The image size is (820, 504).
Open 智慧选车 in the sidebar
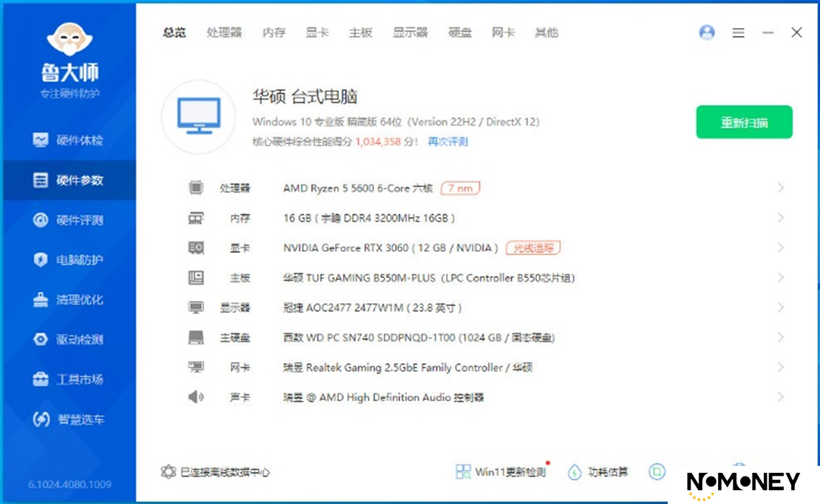(68, 419)
